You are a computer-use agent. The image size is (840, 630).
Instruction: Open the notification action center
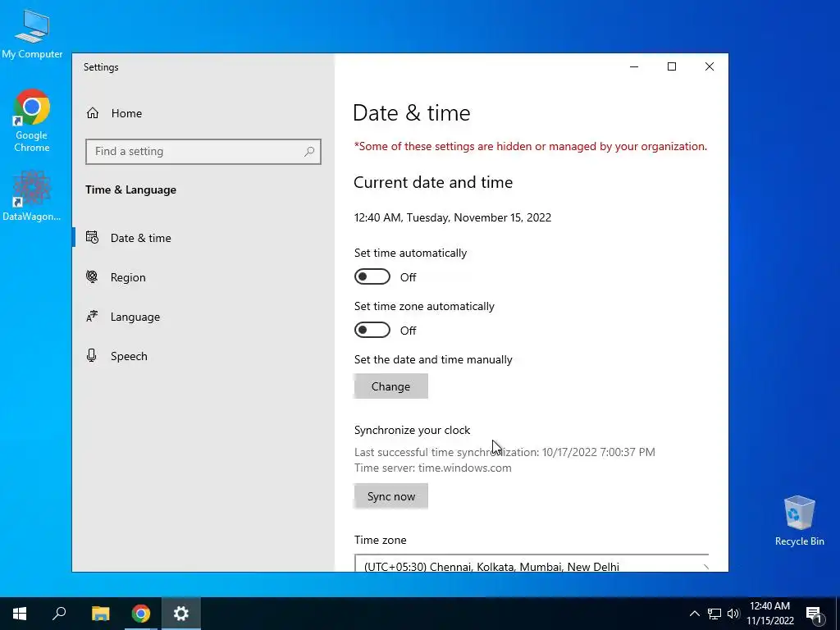coord(815,614)
